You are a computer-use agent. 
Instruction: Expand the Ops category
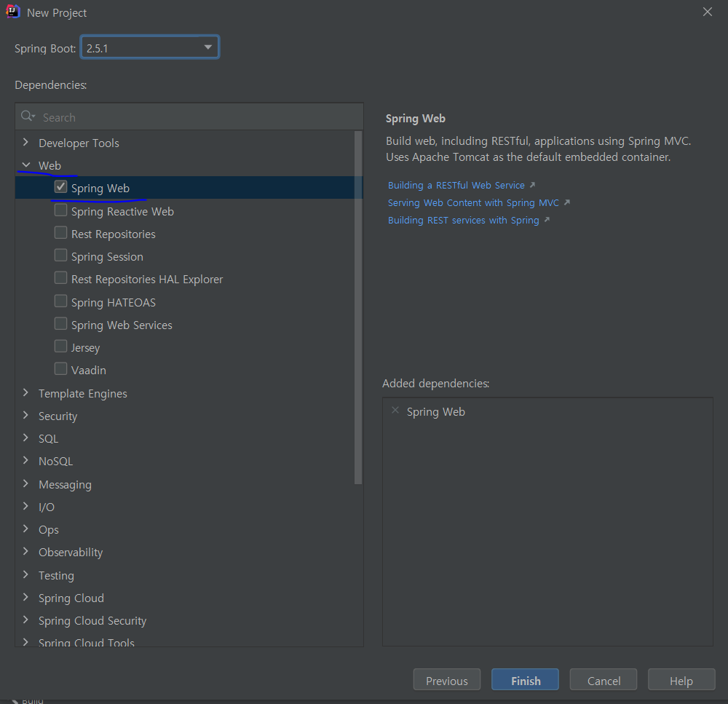tap(26, 529)
